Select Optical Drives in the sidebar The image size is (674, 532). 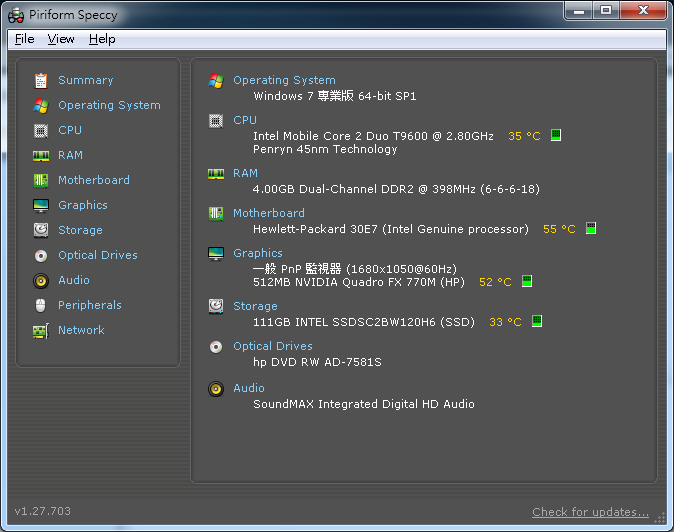(x=98, y=255)
